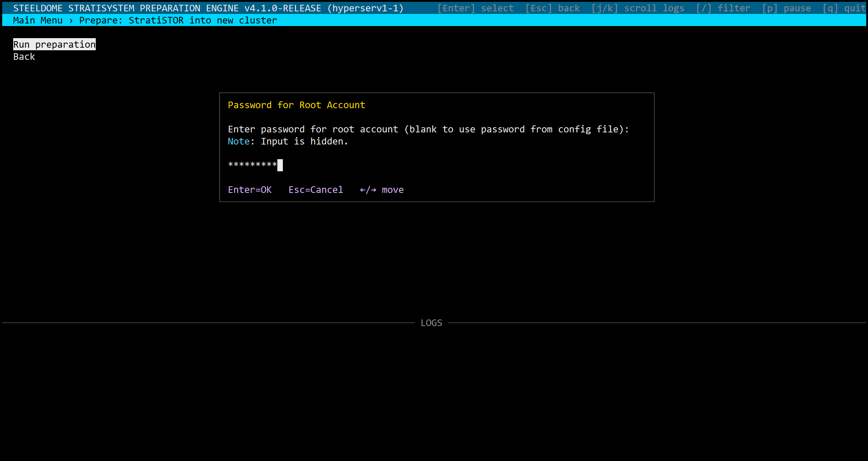The width and height of the screenshot is (868, 461).
Task: Click the breadcrumb chevron separator
Action: click(71, 21)
